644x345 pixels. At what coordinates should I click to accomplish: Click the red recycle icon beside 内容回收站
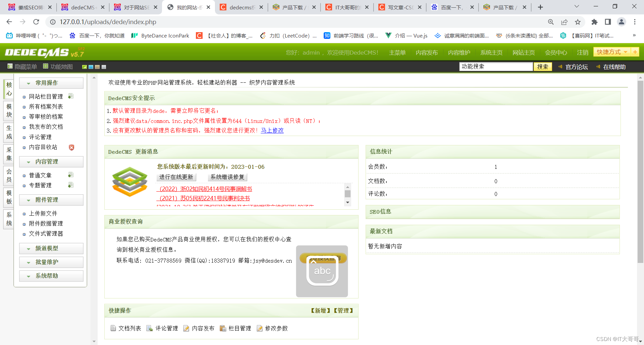pyautogui.click(x=71, y=147)
